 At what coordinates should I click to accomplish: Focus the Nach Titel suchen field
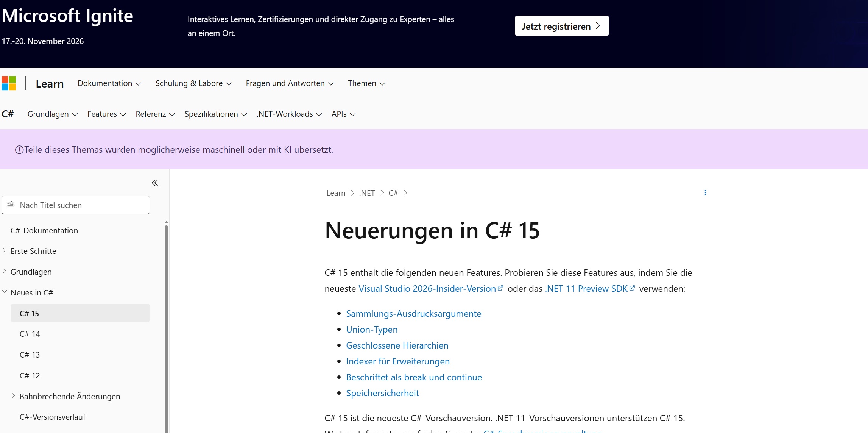click(x=76, y=205)
